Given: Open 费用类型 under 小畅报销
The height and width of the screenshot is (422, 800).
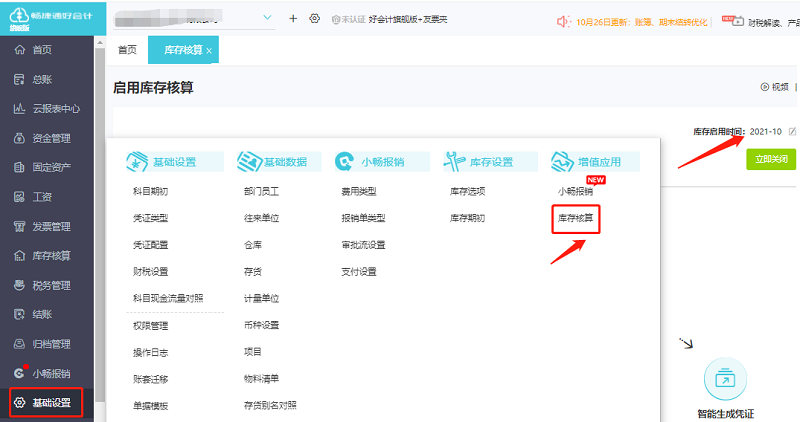Looking at the screenshot, I should [359, 191].
